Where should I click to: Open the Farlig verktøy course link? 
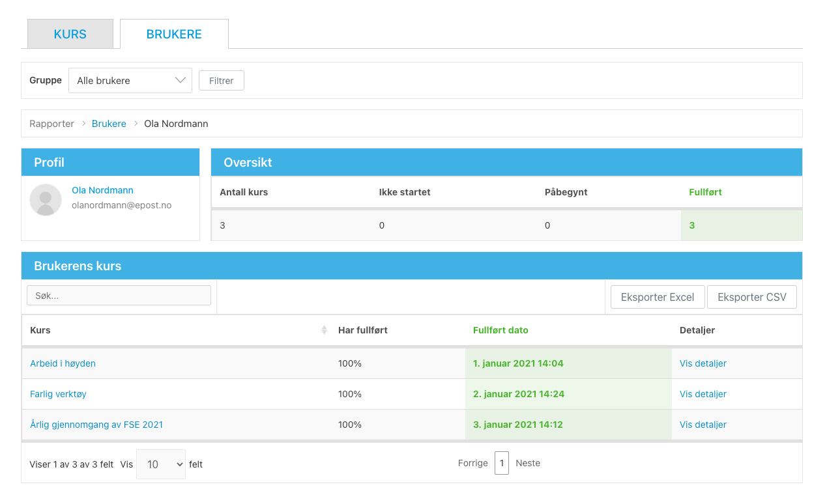pyautogui.click(x=58, y=394)
